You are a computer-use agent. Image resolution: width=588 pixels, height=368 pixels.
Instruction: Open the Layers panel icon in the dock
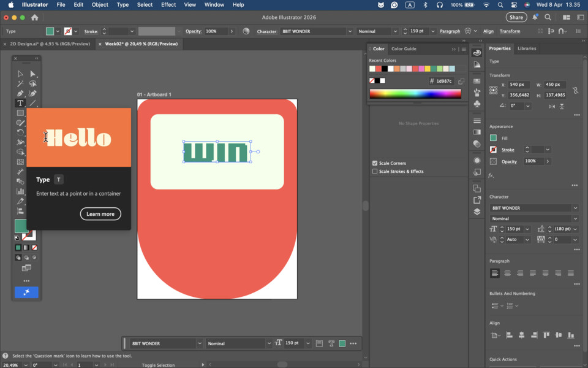coord(477,212)
